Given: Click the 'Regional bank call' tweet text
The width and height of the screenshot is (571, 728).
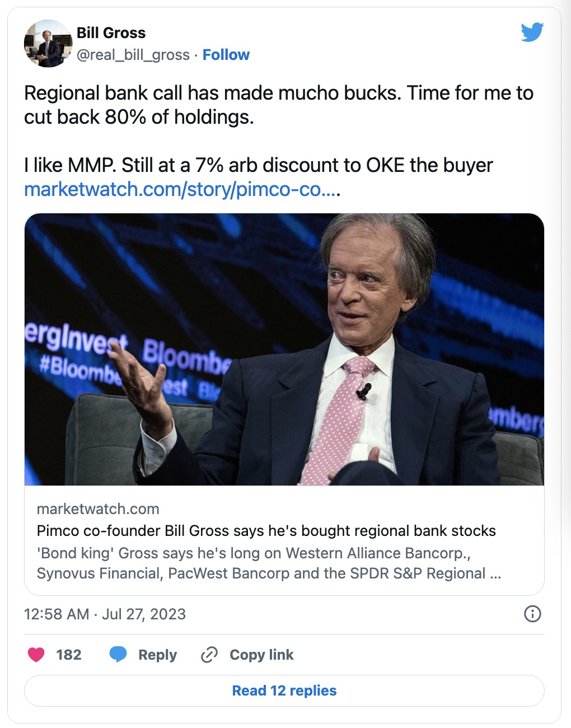Looking at the screenshot, I should pyautogui.click(x=278, y=105).
